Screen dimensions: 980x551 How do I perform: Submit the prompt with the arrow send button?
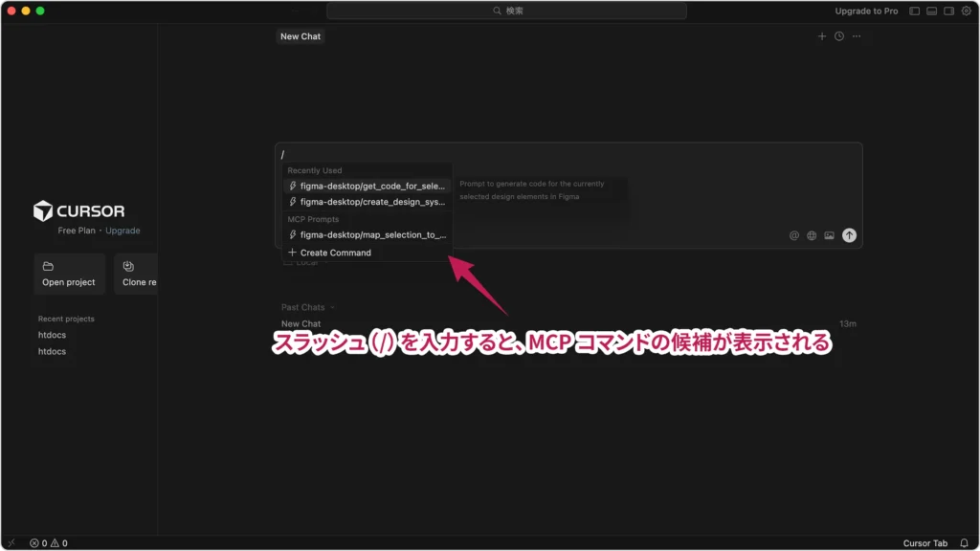click(x=849, y=234)
